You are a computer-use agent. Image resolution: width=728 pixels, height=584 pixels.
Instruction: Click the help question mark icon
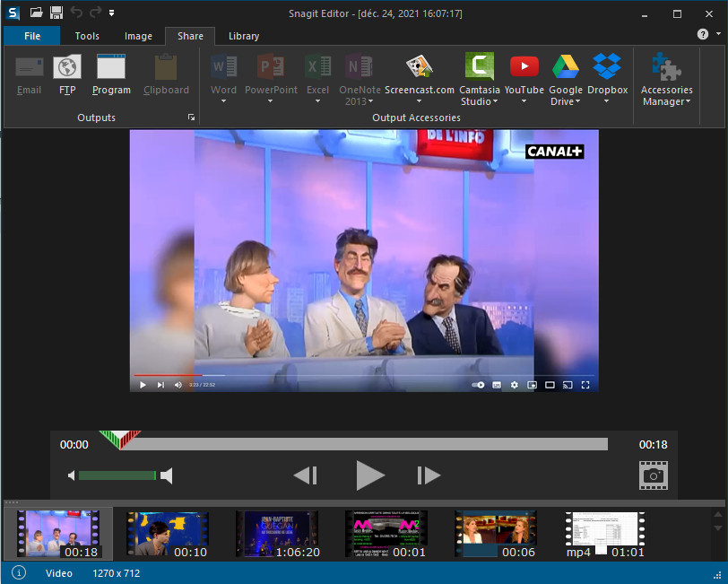click(x=703, y=34)
